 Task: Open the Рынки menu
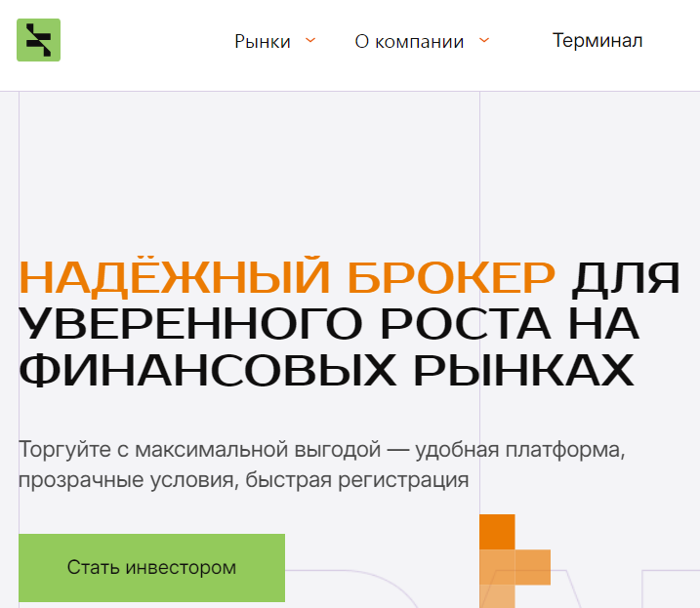coord(263,42)
